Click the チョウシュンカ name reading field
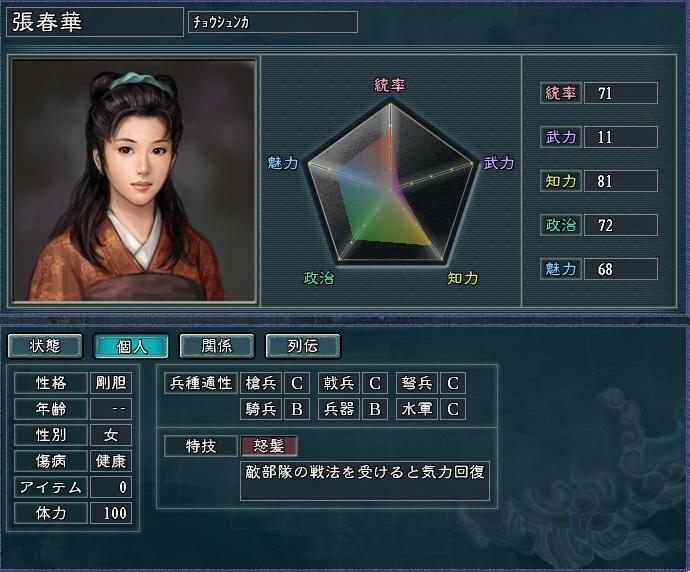 coord(273,22)
